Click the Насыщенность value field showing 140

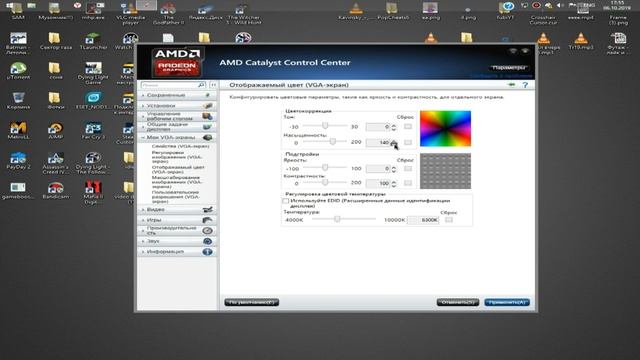[x=378, y=142]
